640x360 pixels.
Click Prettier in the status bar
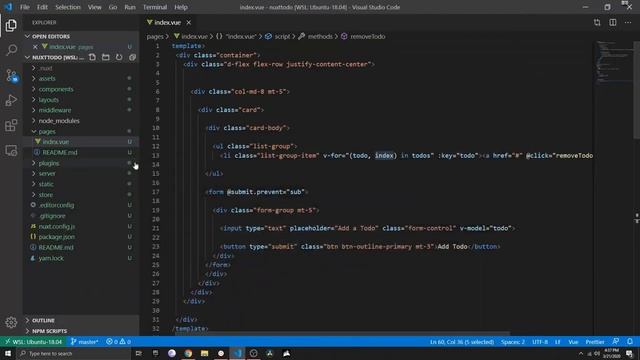tap(595, 342)
